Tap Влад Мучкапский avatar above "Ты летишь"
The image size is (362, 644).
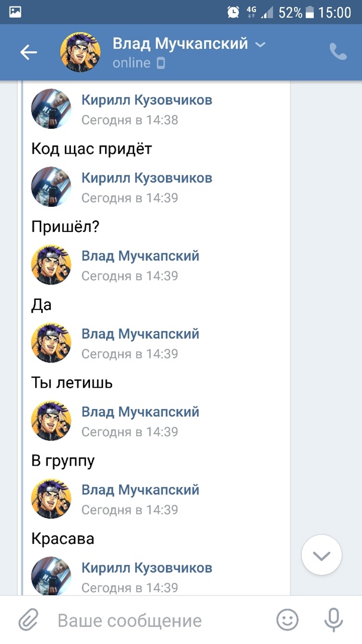pyautogui.click(x=51, y=343)
